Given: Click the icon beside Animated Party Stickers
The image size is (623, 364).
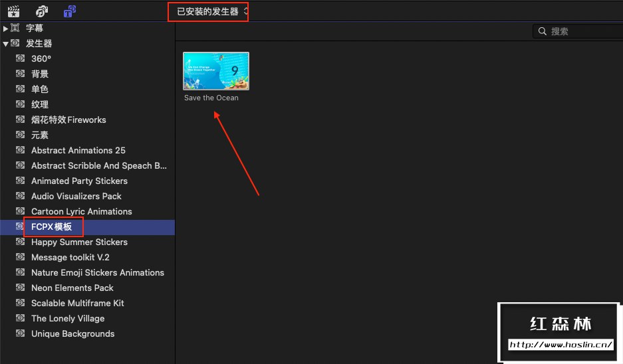Looking at the screenshot, I should pyautogui.click(x=20, y=181).
